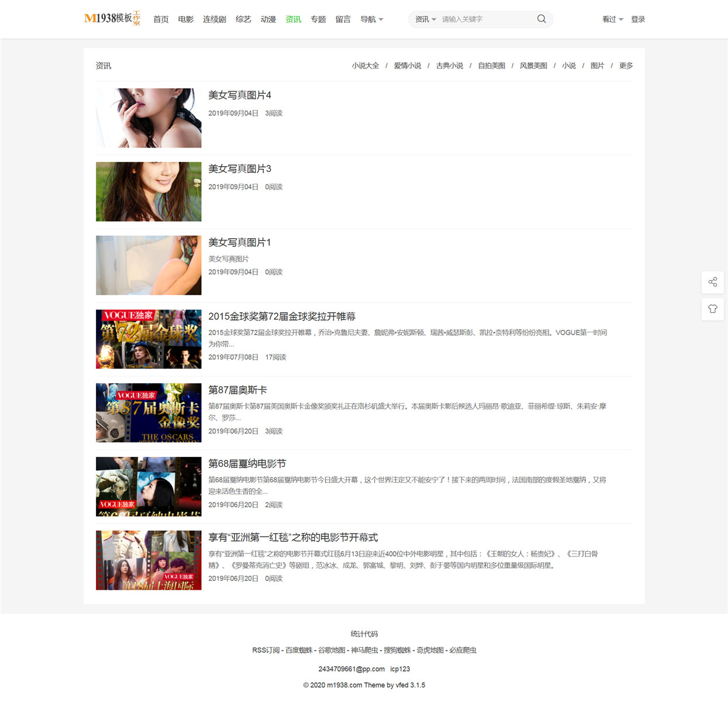Viewport: 728px width, 705px height.
Task: Click the theme shirt icon on sidebar
Action: [x=713, y=309]
